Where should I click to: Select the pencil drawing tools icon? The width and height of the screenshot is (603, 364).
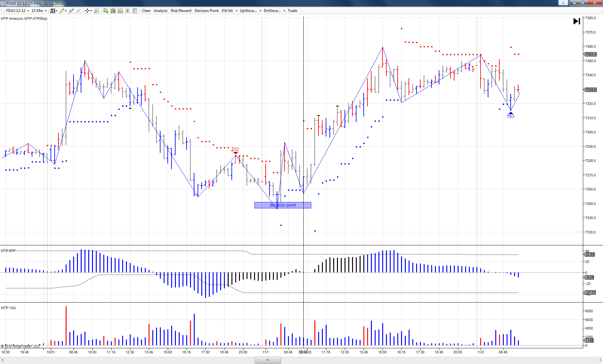coord(62,11)
